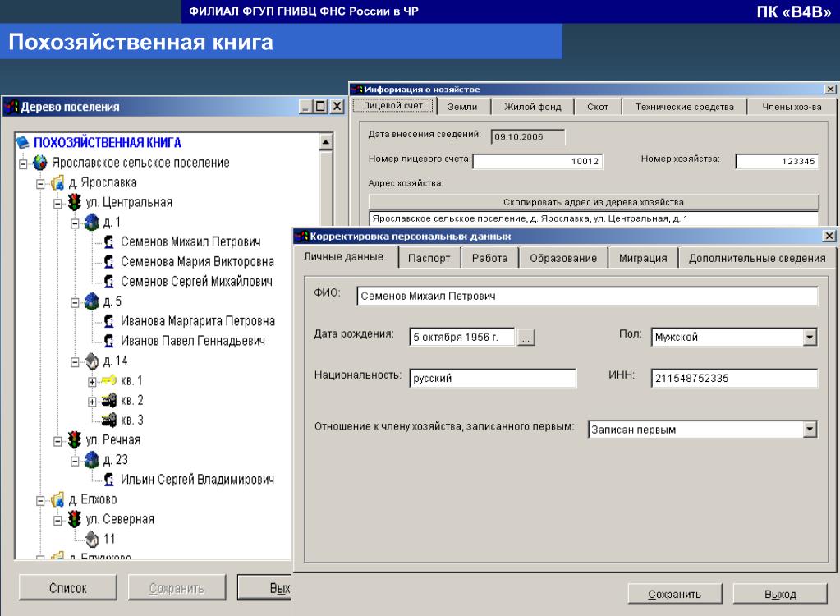Click the person icon of Семенов Михаил Петрович

[x=108, y=242]
